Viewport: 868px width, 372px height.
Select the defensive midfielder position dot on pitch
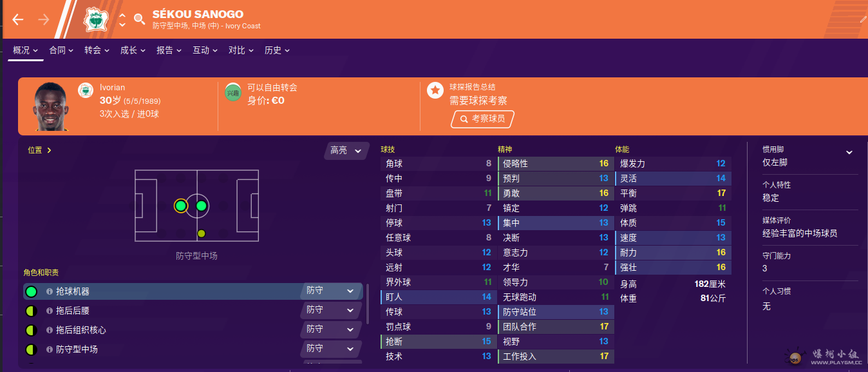[180, 206]
